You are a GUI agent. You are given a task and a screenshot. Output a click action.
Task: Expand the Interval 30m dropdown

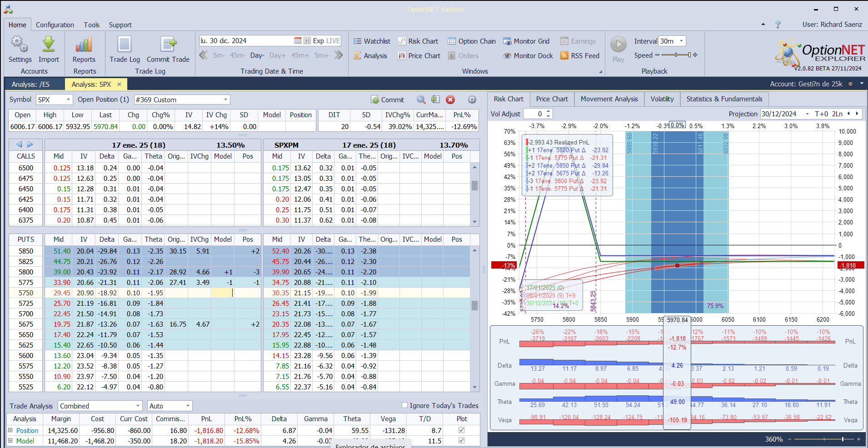pyautogui.click(x=681, y=41)
